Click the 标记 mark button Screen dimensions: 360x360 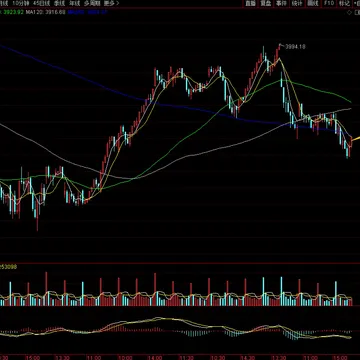344,3
